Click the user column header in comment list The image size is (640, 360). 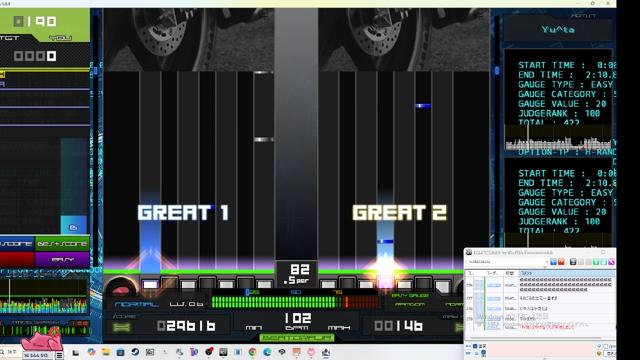495,273
